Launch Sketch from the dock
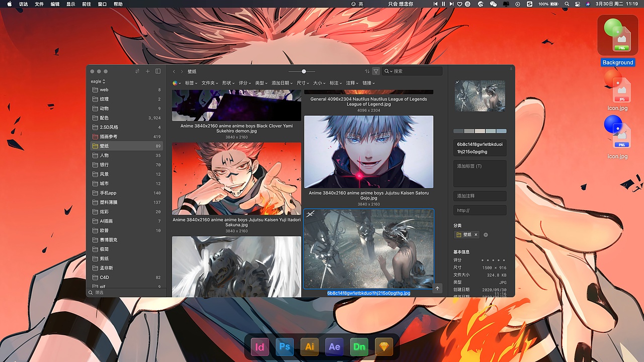The width and height of the screenshot is (644, 362). 384,347
